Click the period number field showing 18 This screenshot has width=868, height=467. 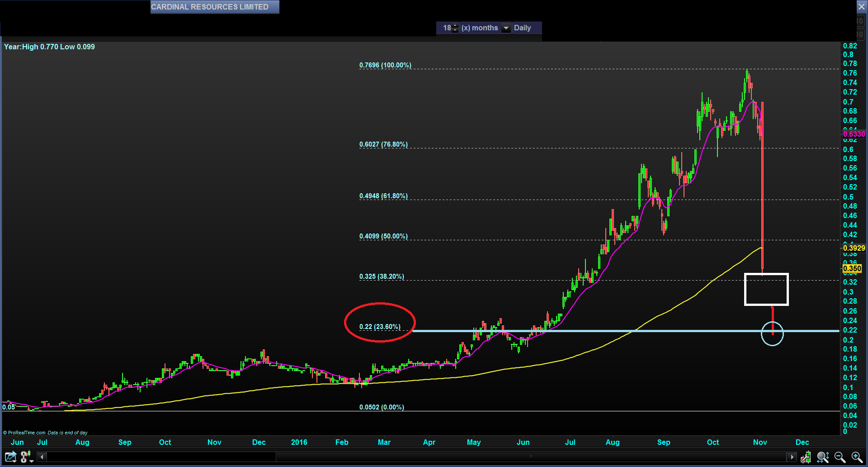[447, 28]
